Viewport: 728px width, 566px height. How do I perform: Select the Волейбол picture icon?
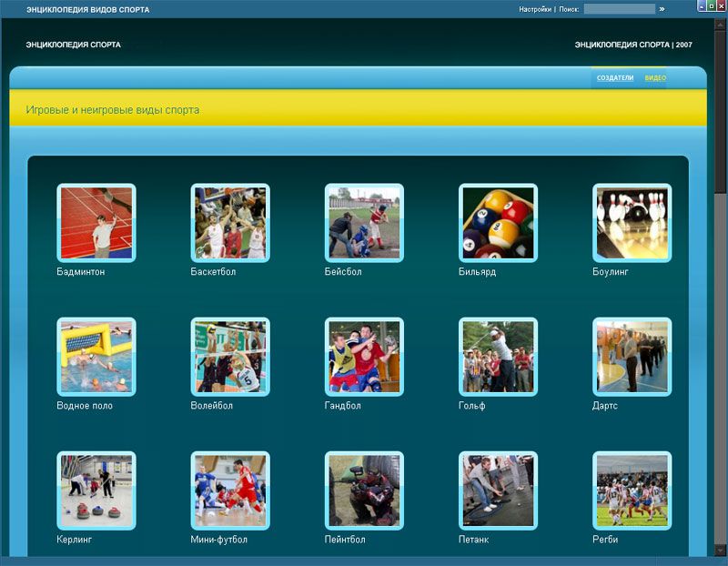click(x=229, y=357)
